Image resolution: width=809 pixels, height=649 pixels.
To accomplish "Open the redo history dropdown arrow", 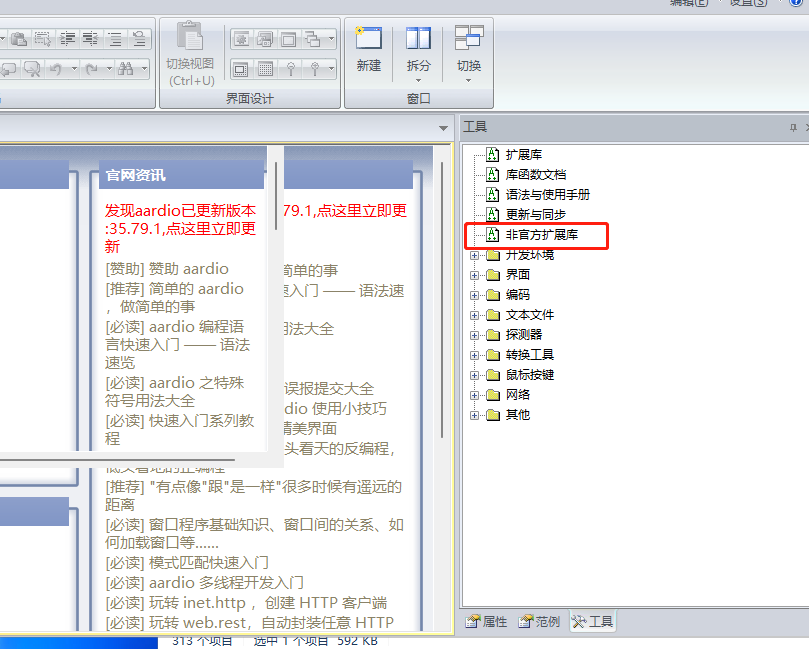I will (109, 69).
